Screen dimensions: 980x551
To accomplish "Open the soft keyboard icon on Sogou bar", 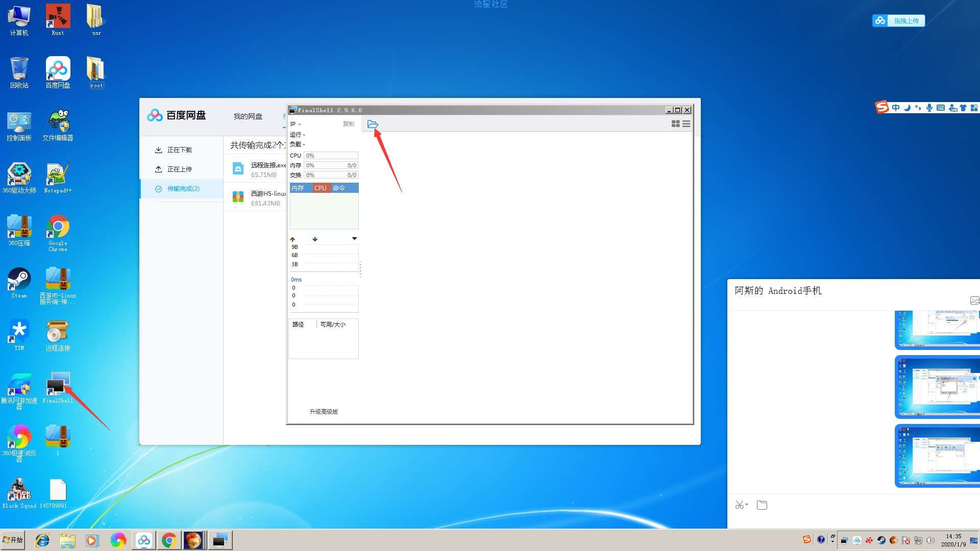I will (941, 108).
